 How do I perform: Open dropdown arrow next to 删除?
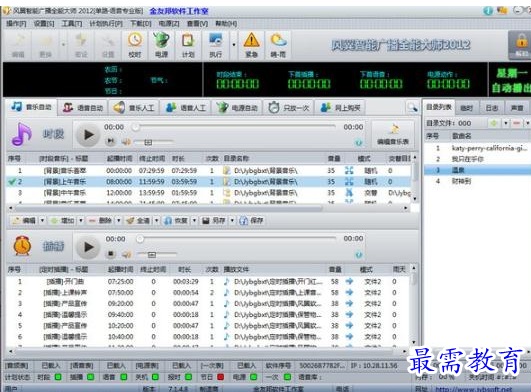point(119,221)
